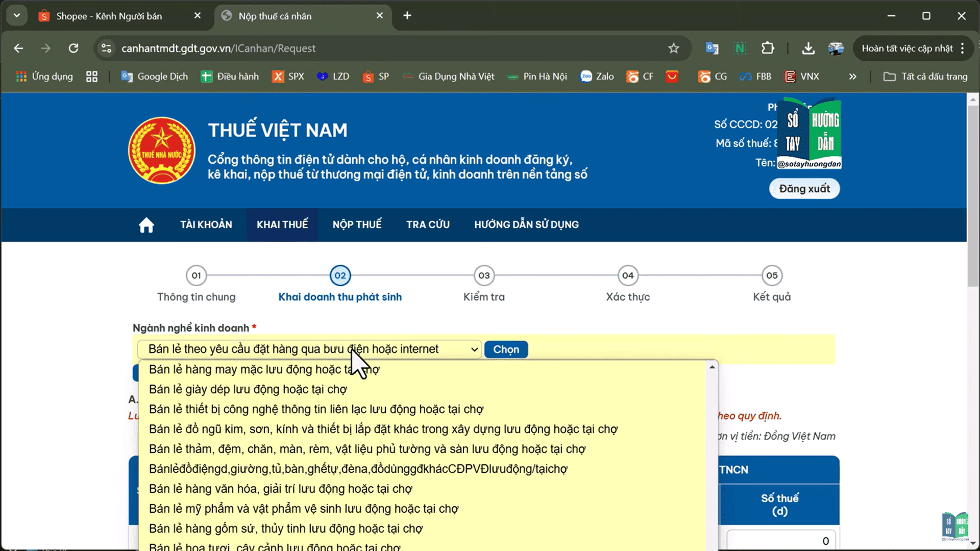The image size is (980, 551).
Task: Click the browser back arrow
Action: coord(18,48)
